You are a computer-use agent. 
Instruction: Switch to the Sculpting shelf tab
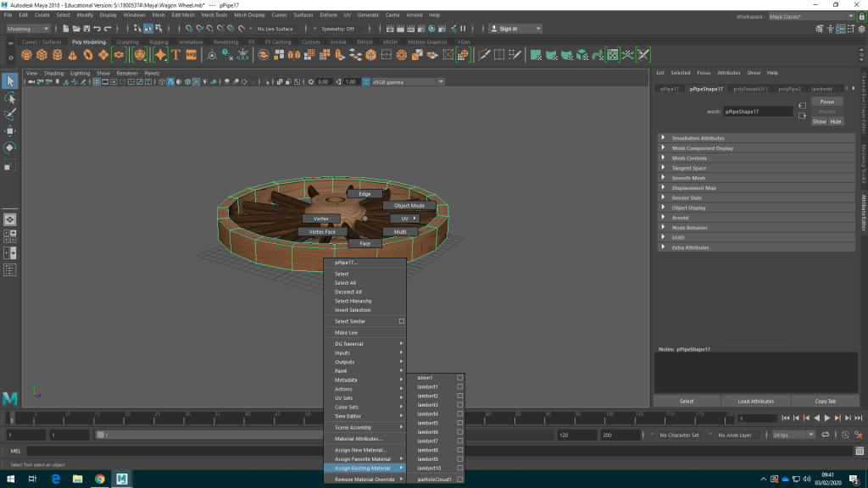coord(127,42)
